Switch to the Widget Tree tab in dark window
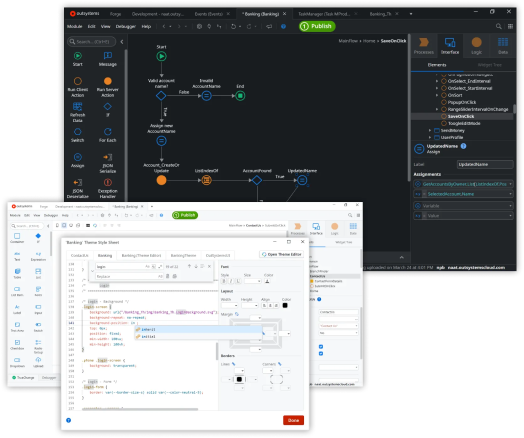The width and height of the screenshot is (524, 438). tap(490, 65)
